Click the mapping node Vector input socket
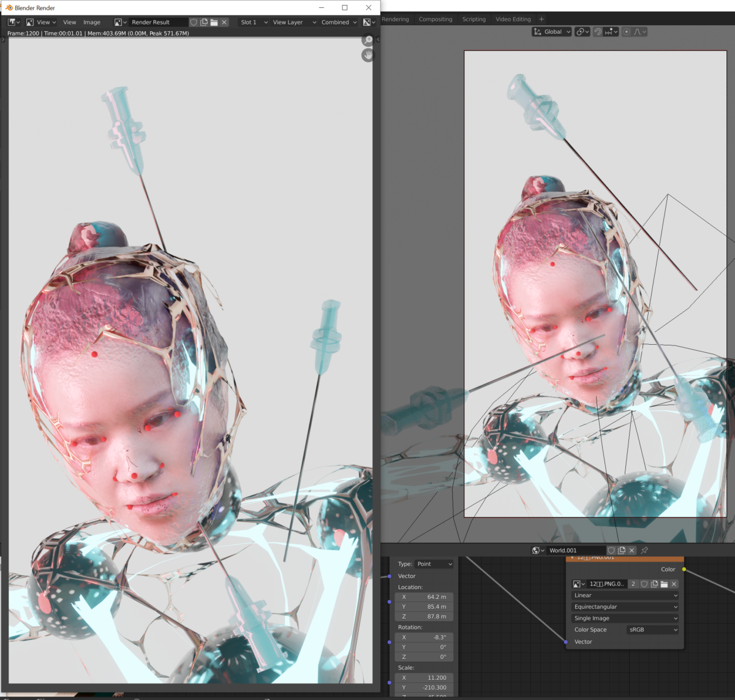The image size is (735, 700). click(x=390, y=576)
